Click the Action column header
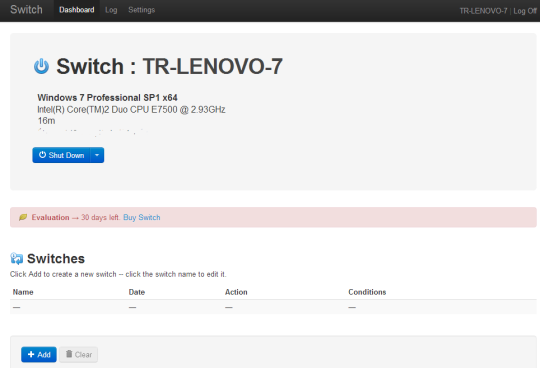Viewport: 540px width, 368px height. pyautogui.click(x=236, y=292)
